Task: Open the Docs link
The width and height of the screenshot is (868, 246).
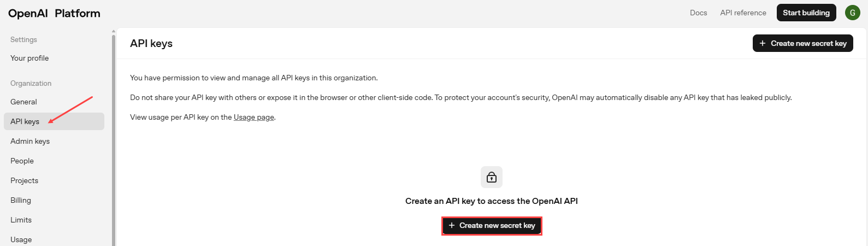Action: point(698,13)
